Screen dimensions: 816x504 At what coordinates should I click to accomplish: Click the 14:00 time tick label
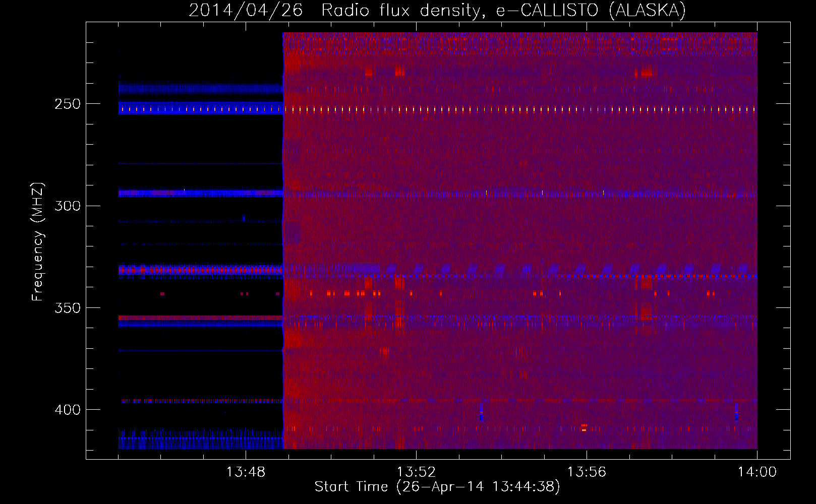(757, 472)
